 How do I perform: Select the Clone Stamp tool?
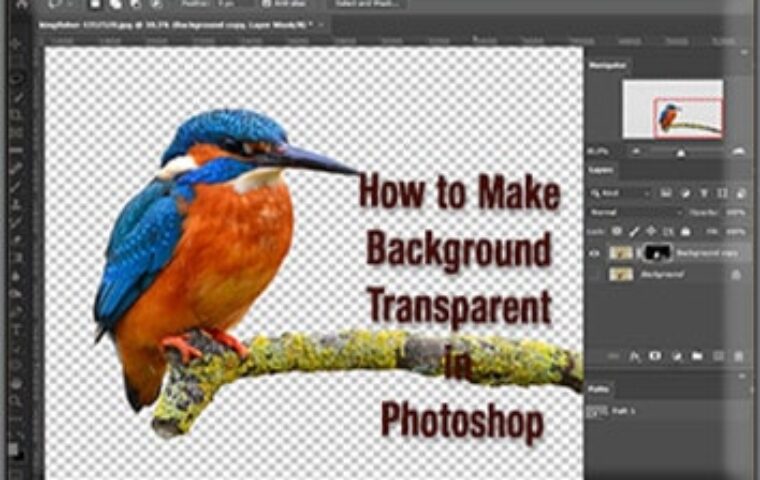(x=16, y=204)
